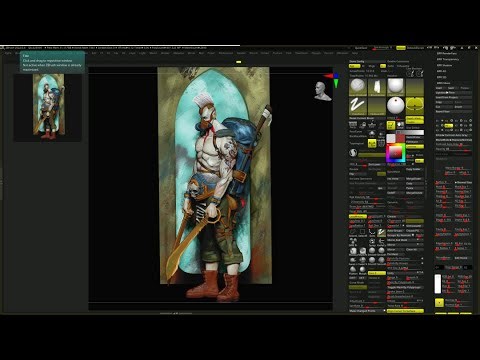The image size is (480, 360).
Task: Adjust the Draw Size slider
Action: pyautogui.click(x=366, y=207)
